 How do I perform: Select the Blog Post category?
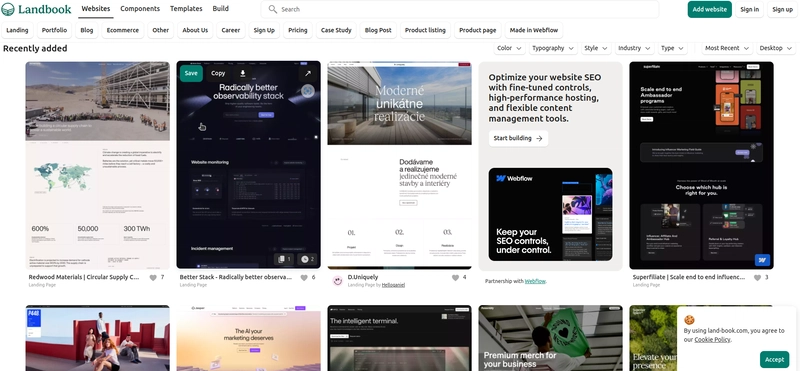378,30
